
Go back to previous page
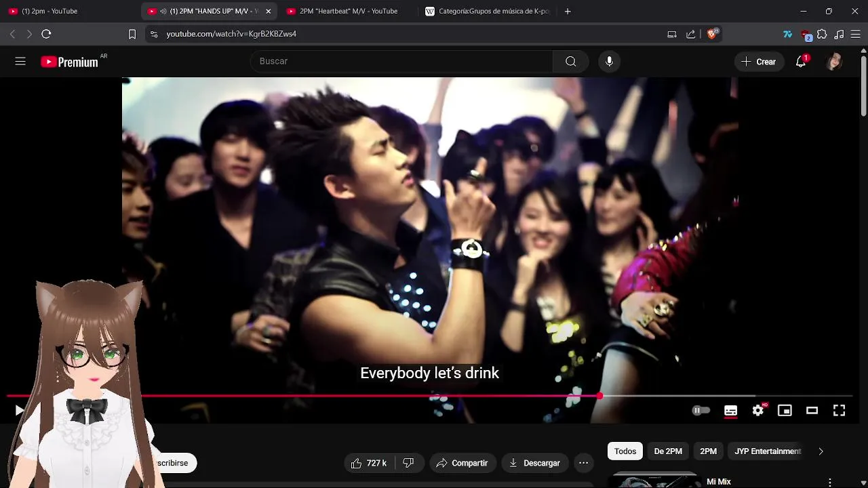12,34
